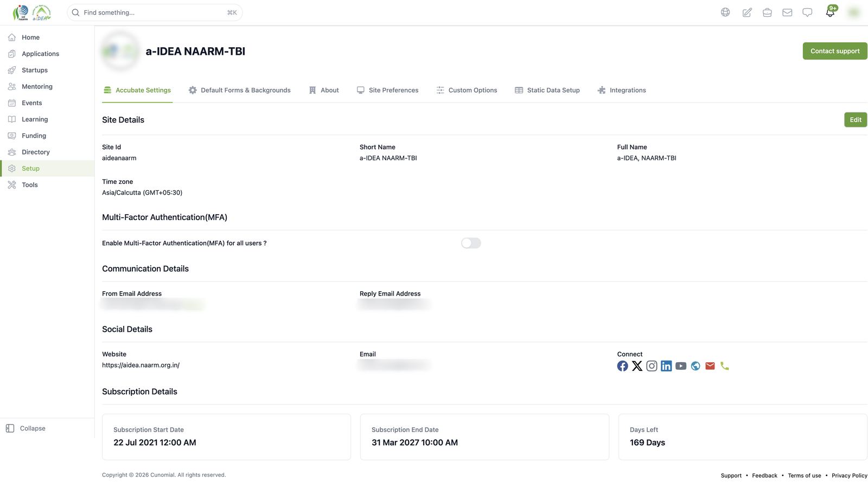Image resolution: width=868 pixels, height=482 pixels.
Task: Switch to the Integrations tab
Action: pos(622,91)
